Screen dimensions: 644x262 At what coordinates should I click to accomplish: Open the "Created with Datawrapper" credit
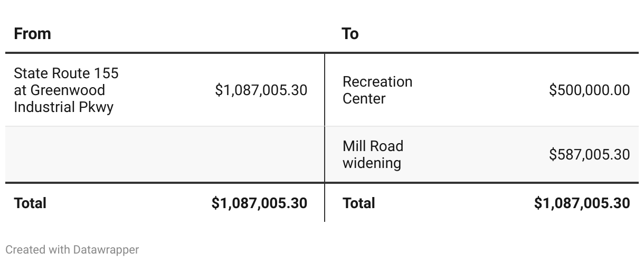coord(72,249)
